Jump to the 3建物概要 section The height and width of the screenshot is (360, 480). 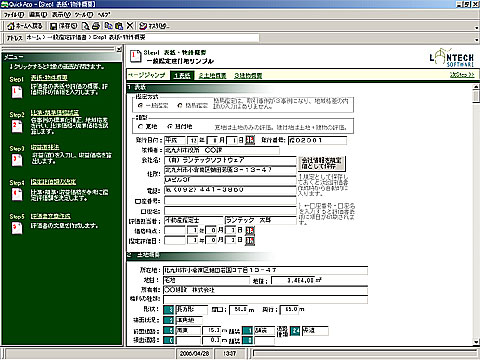[x=248, y=76]
